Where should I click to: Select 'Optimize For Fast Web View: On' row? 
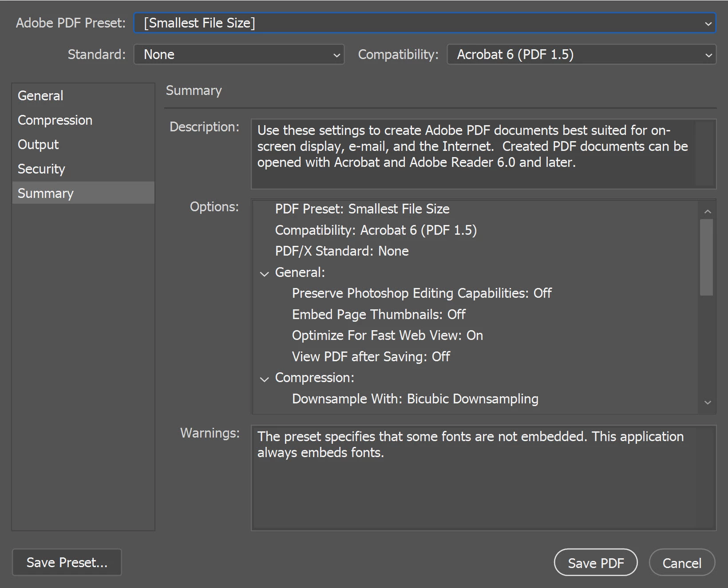click(388, 335)
